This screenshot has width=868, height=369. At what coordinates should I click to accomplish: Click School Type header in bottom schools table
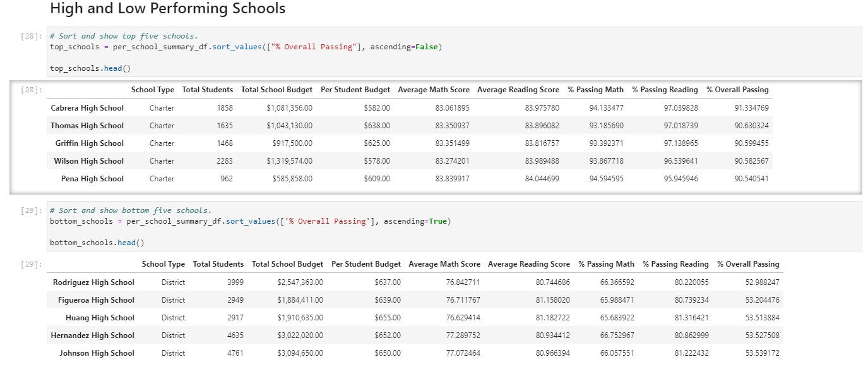point(163,264)
